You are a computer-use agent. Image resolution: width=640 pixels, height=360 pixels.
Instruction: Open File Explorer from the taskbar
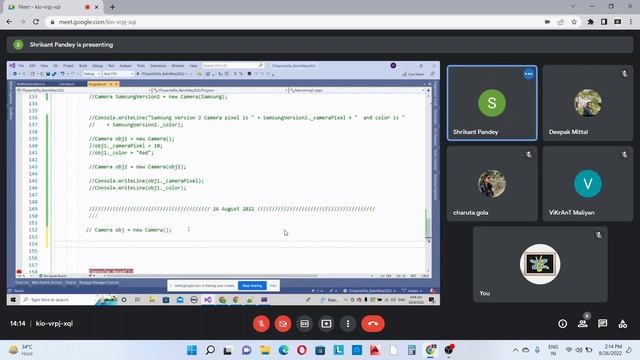[x=265, y=350]
